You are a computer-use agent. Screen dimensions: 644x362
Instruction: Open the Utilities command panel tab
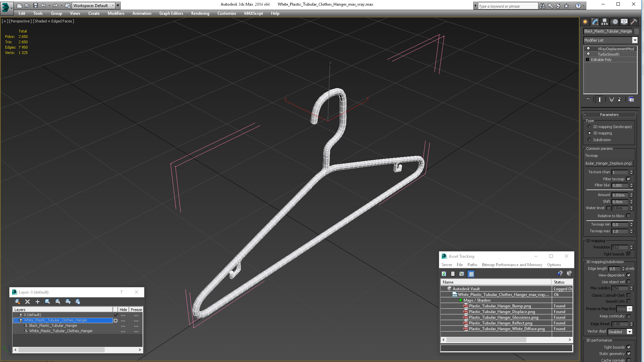pyautogui.click(x=634, y=22)
